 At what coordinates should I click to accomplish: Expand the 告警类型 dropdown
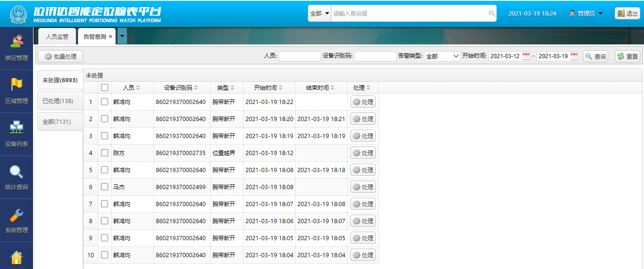(442, 56)
